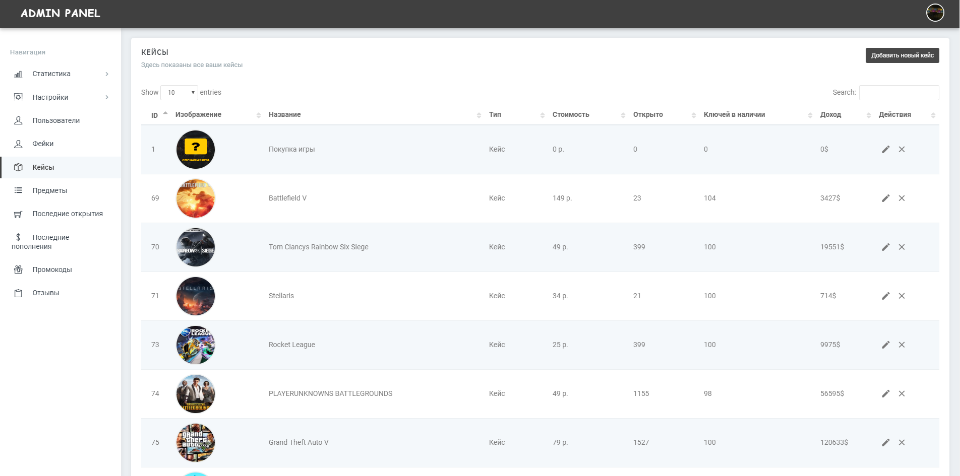This screenshot has height=476, width=960.
Task: Expand the Настройки sidebar submenu
Action: click(x=106, y=97)
